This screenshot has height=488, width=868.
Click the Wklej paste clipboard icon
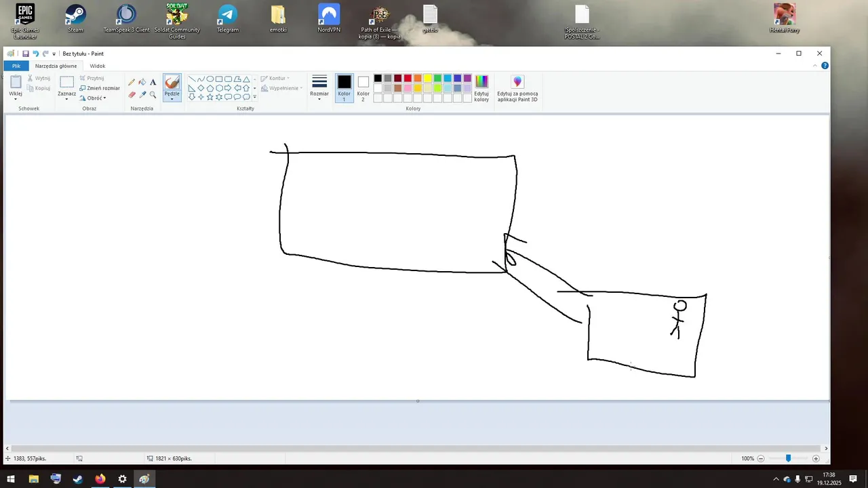pos(16,82)
